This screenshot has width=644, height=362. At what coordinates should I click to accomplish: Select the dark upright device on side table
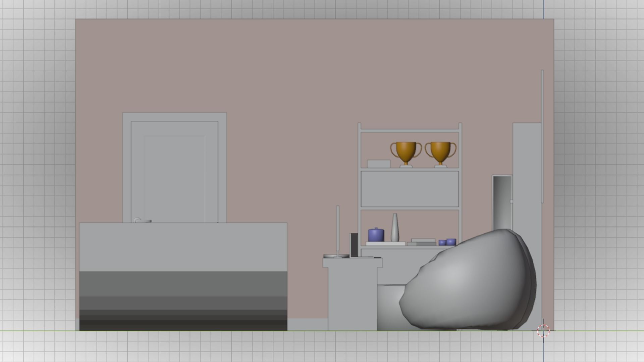pos(354,245)
